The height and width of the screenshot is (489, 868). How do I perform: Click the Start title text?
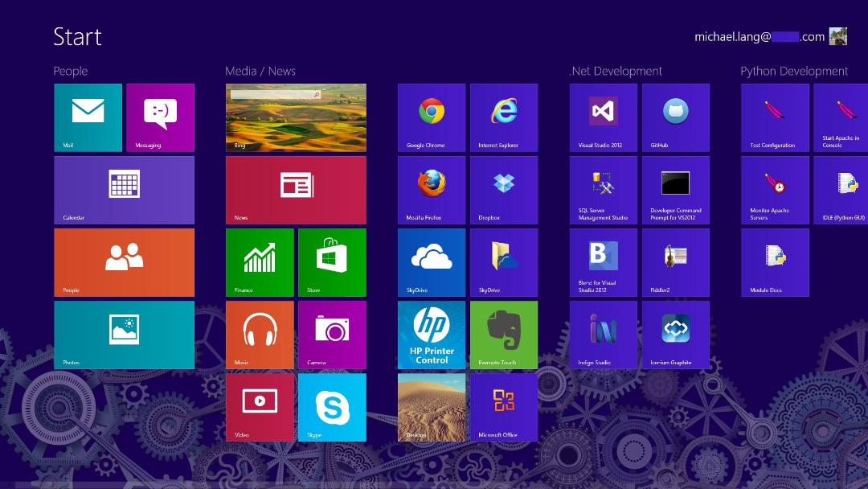77,37
